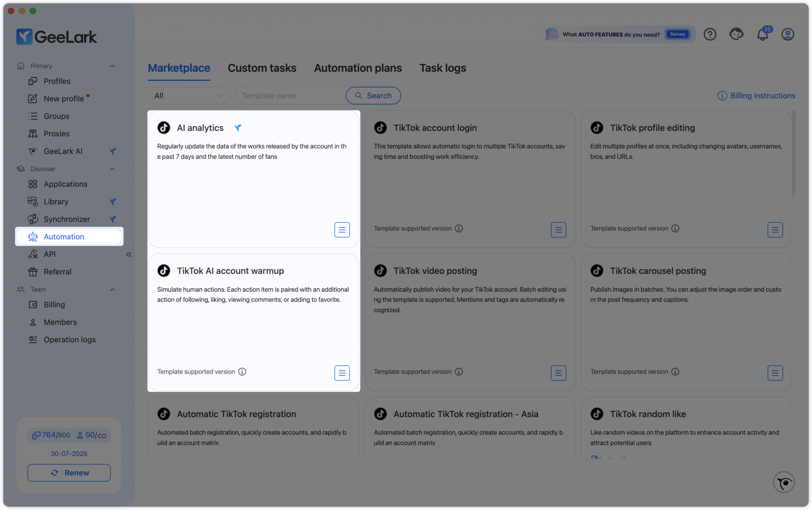The image size is (812, 510).
Task: Click the members count 50/∞ indicator
Action: click(x=91, y=435)
